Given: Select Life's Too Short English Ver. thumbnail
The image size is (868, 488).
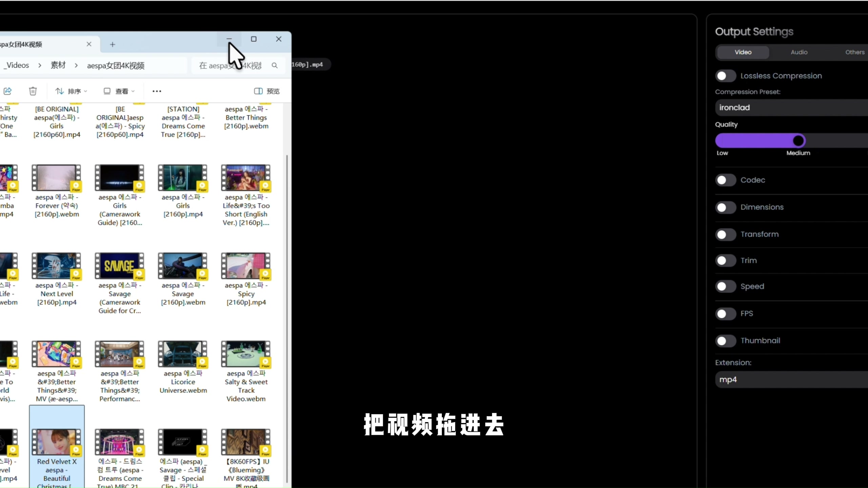Looking at the screenshot, I should tap(246, 178).
